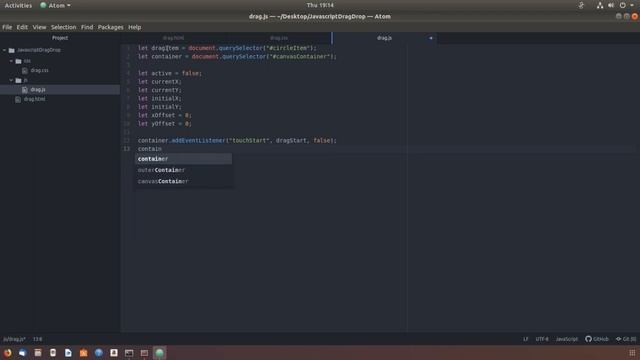640x360 pixels.
Task: Open the system menu dropdown arrow
Action: click(632, 5)
